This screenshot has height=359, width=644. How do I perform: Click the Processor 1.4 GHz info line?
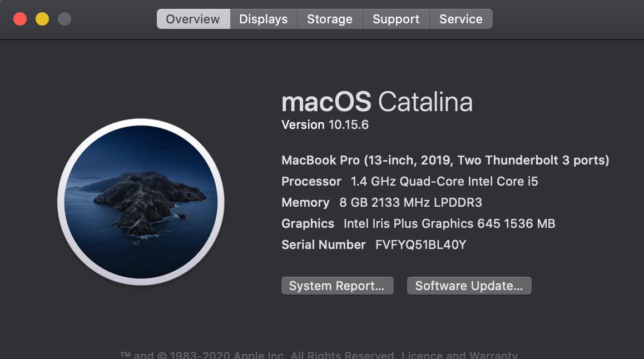coord(410,182)
